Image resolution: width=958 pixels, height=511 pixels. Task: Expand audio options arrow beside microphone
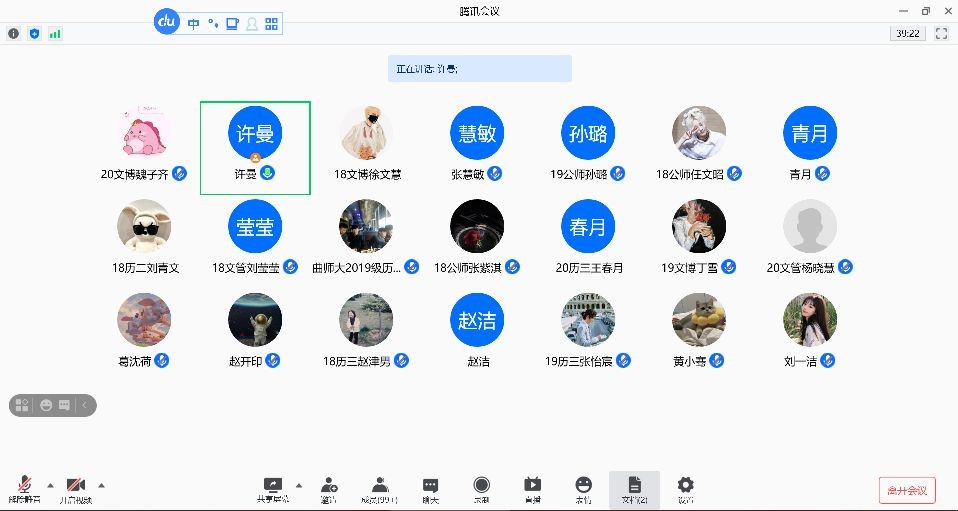[50, 485]
